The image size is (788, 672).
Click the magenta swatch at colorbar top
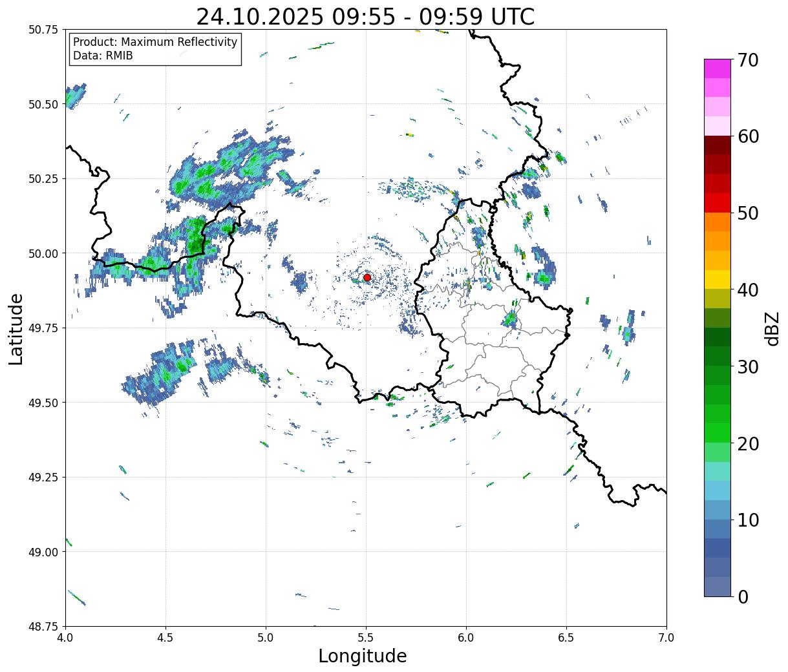(x=718, y=68)
